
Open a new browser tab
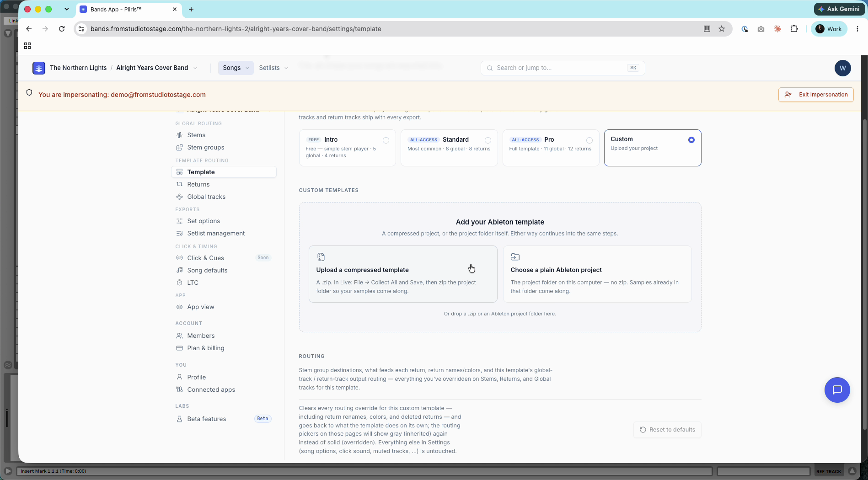tap(191, 9)
